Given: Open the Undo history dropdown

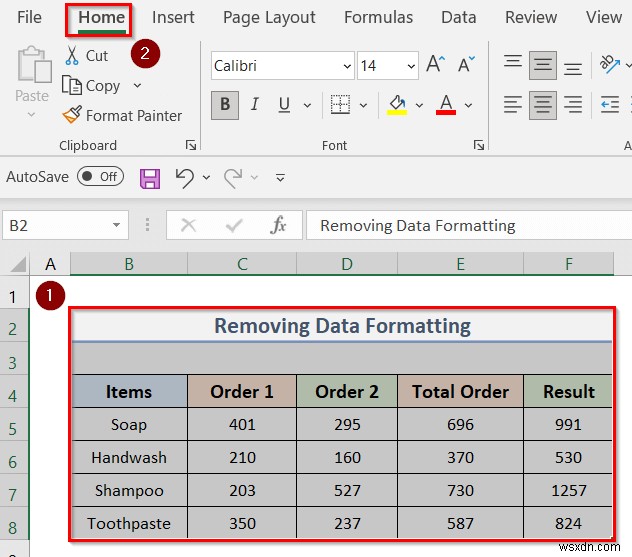Looking at the screenshot, I should (x=206, y=177).
